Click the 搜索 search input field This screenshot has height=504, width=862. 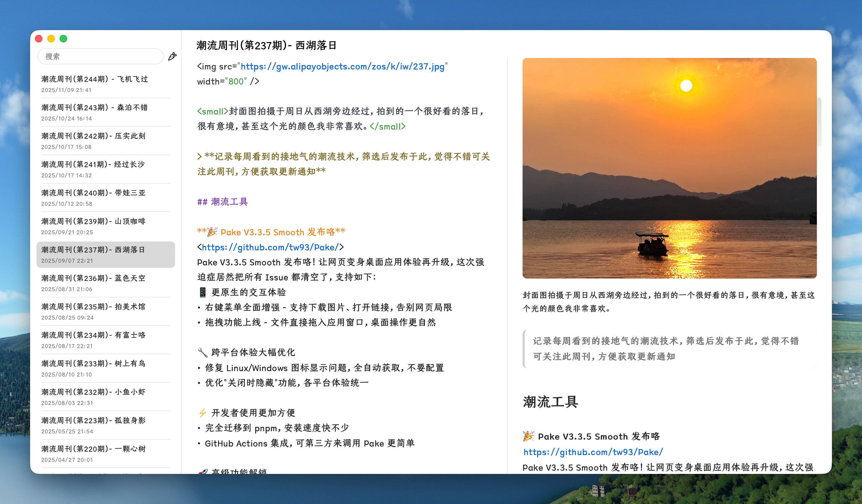coord(100,56)
